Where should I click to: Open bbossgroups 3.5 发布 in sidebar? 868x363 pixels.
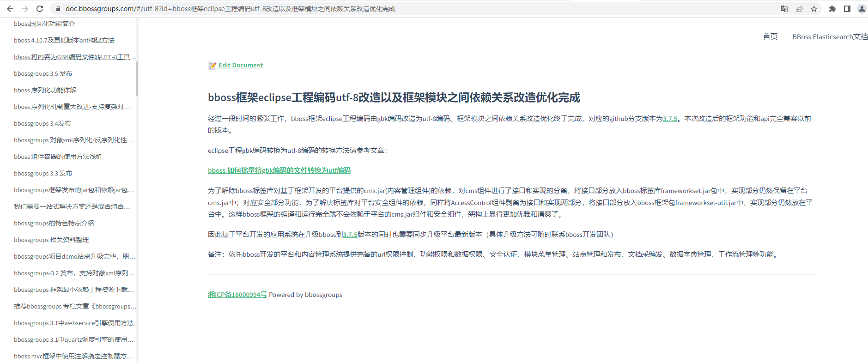coord(43,73)
